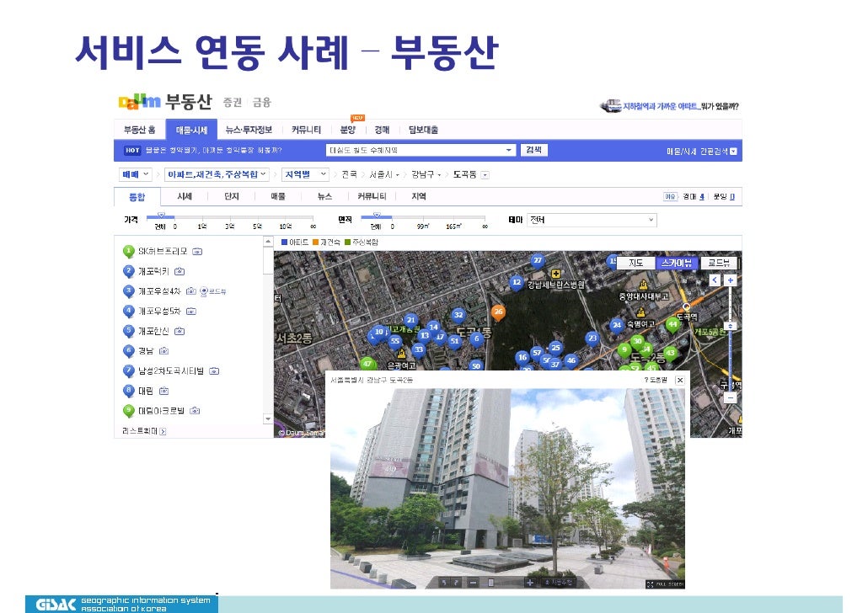The image size is (868, 613).
Task: Open the 지역별 dropdown selector
Action: (x=305, y=174)
